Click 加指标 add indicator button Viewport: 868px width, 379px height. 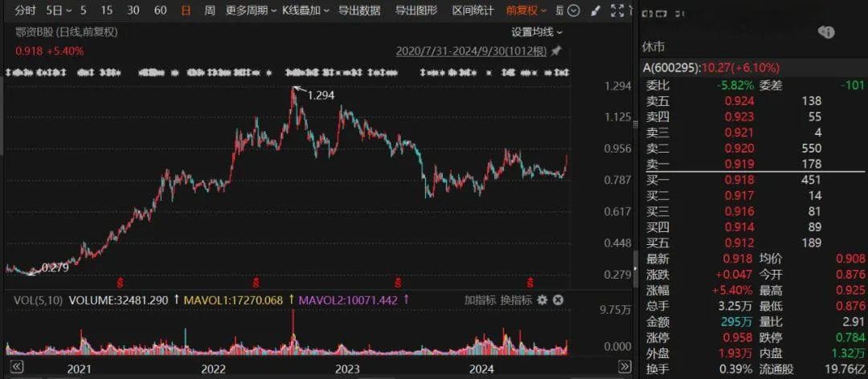point(480,300)
